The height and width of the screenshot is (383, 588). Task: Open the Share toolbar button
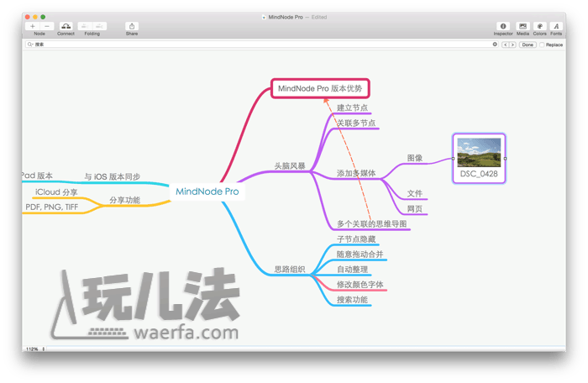[132, 26]
